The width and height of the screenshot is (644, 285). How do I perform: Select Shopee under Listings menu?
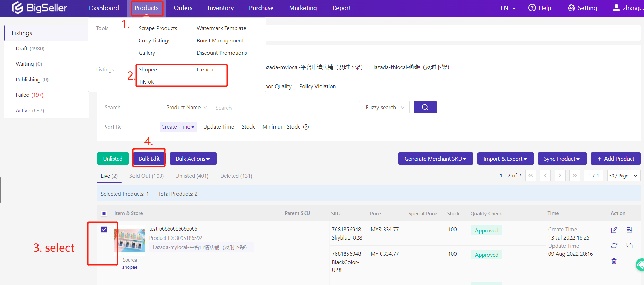click(148, 70)
